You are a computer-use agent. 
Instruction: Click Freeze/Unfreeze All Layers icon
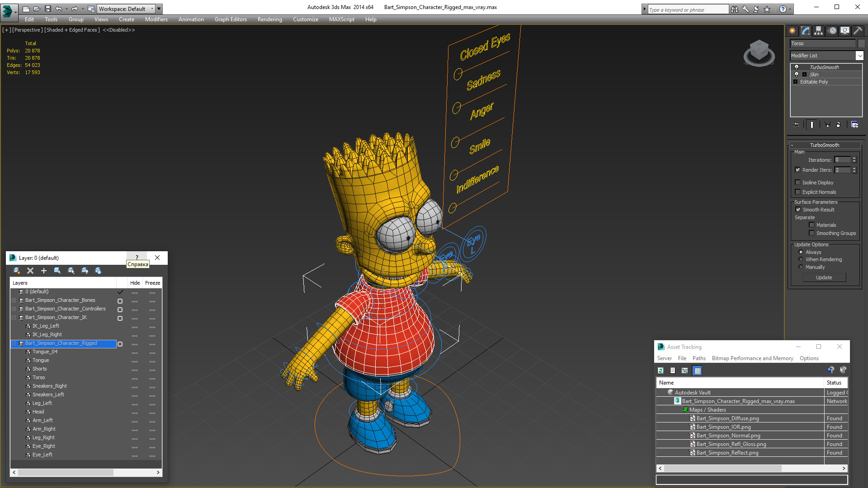[98, 271]
